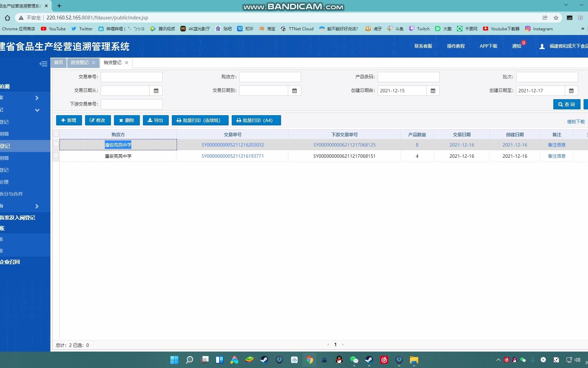Click the 模板下载 link

tap(576, 122)
